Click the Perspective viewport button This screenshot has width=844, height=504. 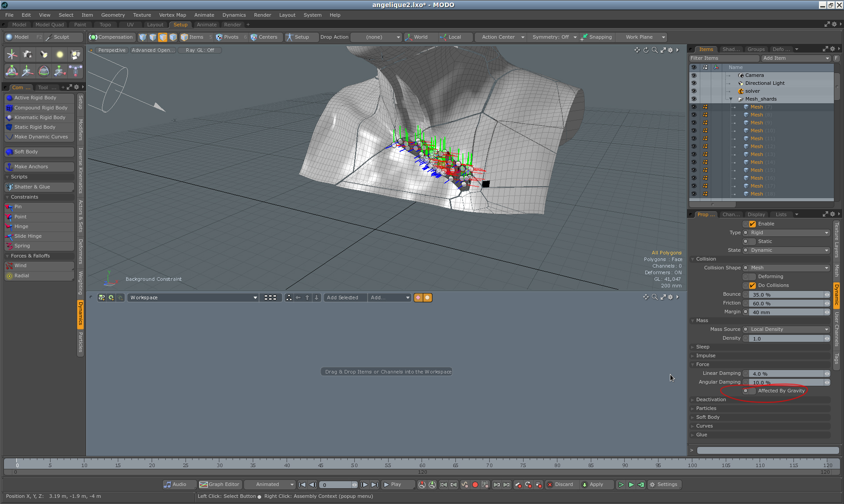[x=112, y=50]
